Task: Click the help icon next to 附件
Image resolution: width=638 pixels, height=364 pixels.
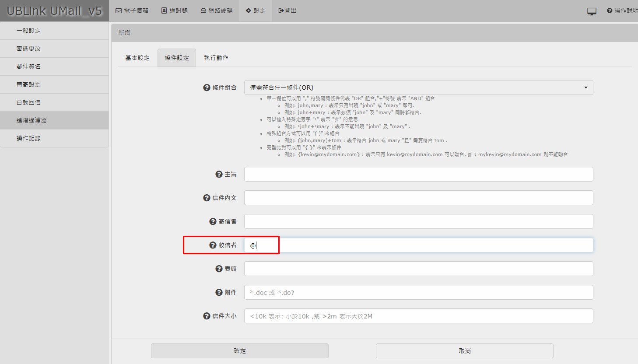Action: (219, 292)
